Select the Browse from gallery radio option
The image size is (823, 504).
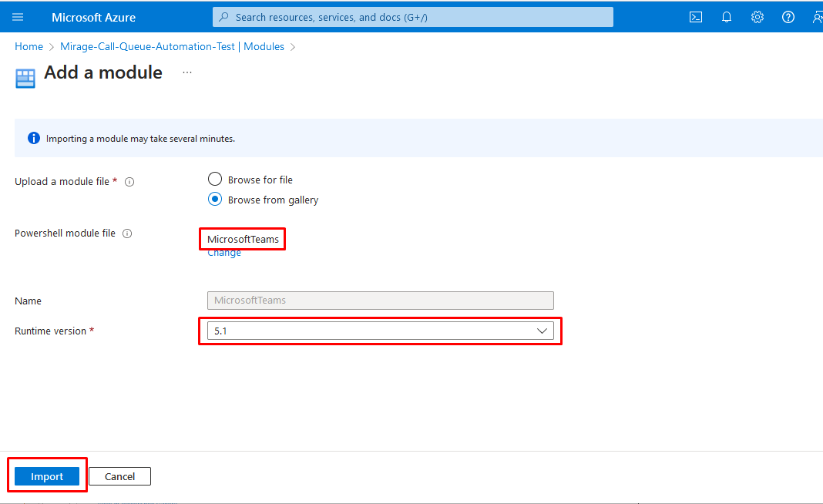(215, 199)
